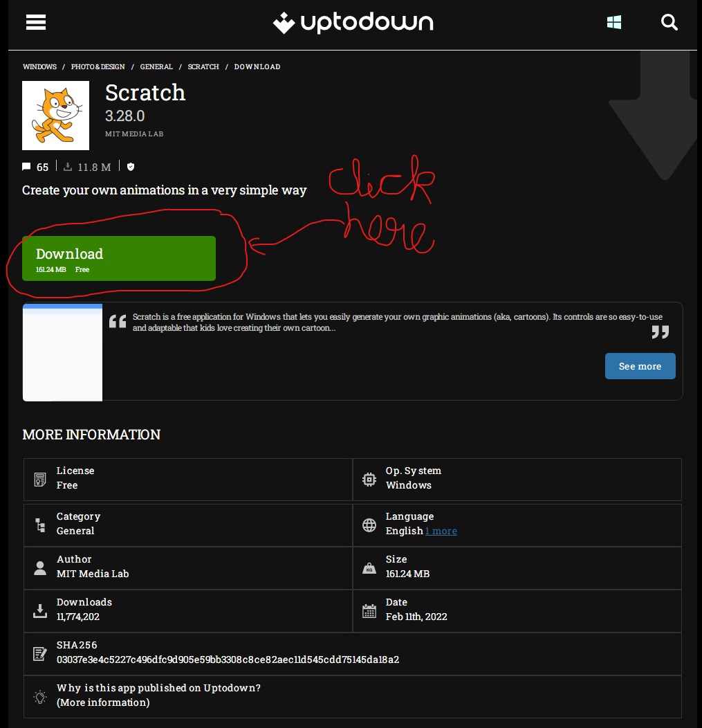702x728 pixels.
Task: Click the Category tree icon
Action: coord(40,525)
